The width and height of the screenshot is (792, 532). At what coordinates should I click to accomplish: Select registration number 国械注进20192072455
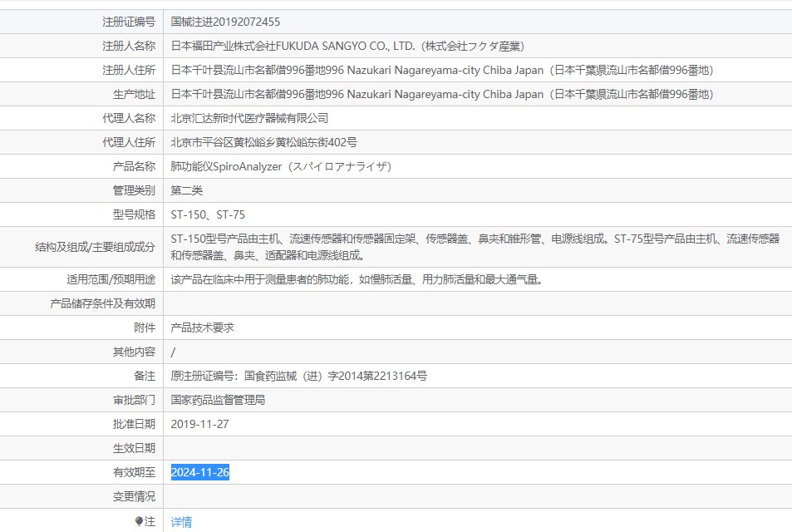(x=225, y=22)
